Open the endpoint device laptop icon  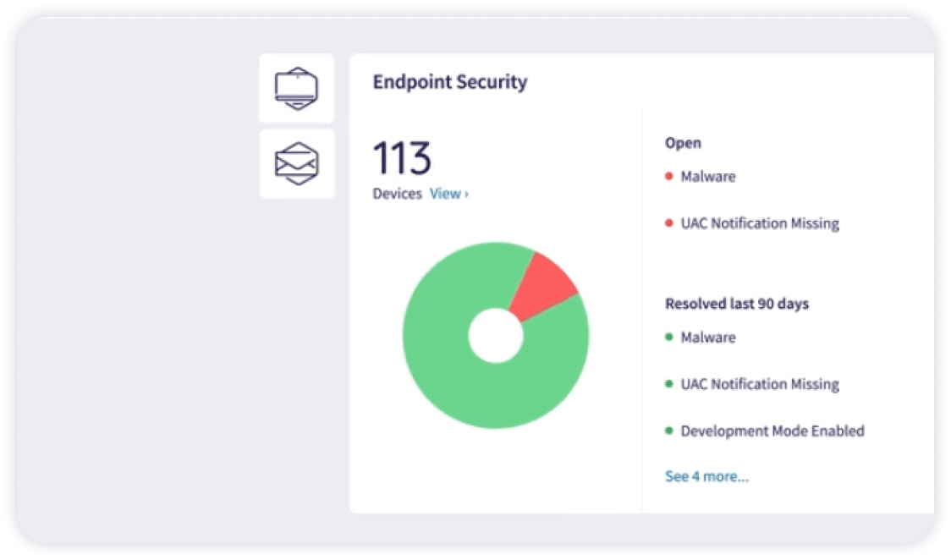[296, 88]
